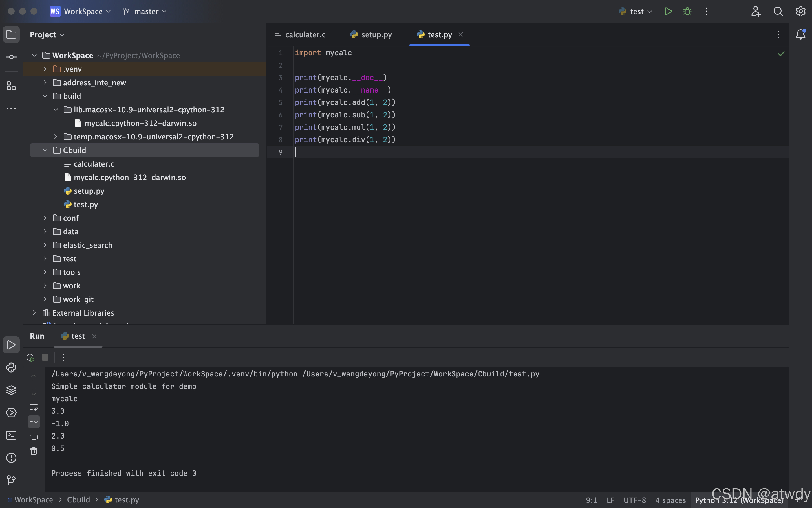Open the master branch dropdown
The image size is (812, 508).
pyautogui.click(x=145, y=11)
